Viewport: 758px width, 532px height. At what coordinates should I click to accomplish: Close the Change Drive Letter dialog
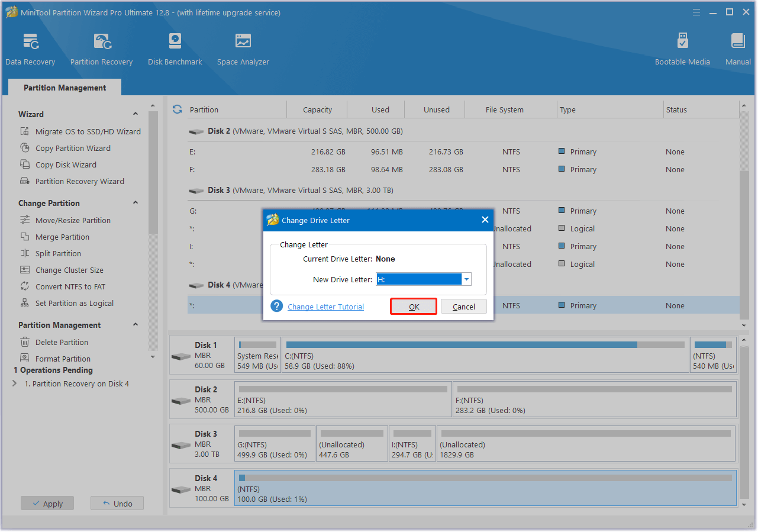click(485, 220)
